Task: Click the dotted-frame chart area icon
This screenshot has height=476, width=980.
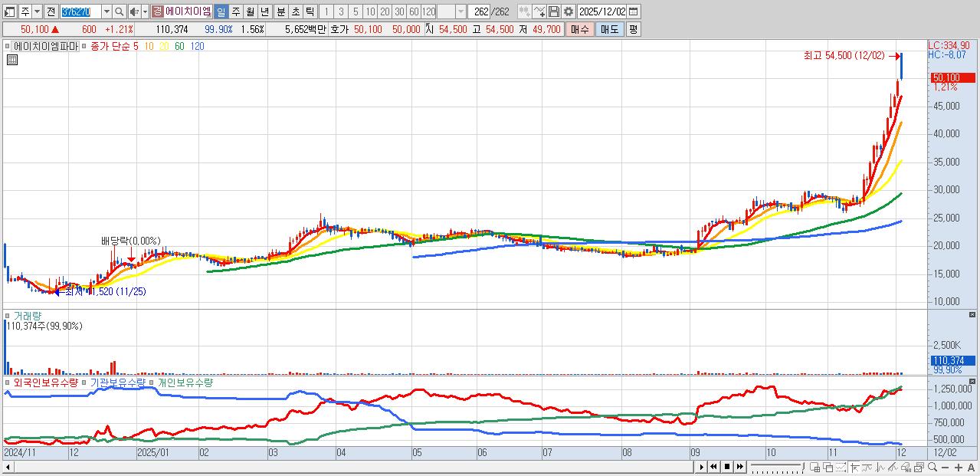Action: click(x=841, y=467)
